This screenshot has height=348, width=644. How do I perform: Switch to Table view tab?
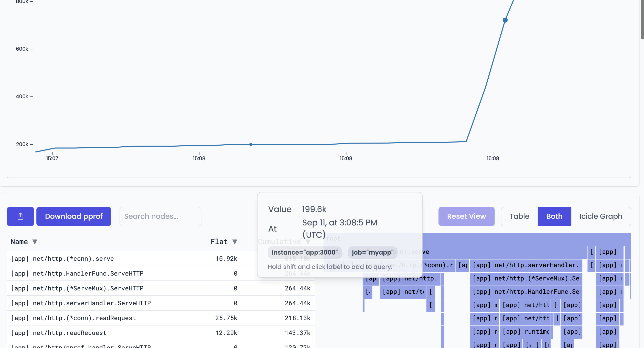click(519, 216)
